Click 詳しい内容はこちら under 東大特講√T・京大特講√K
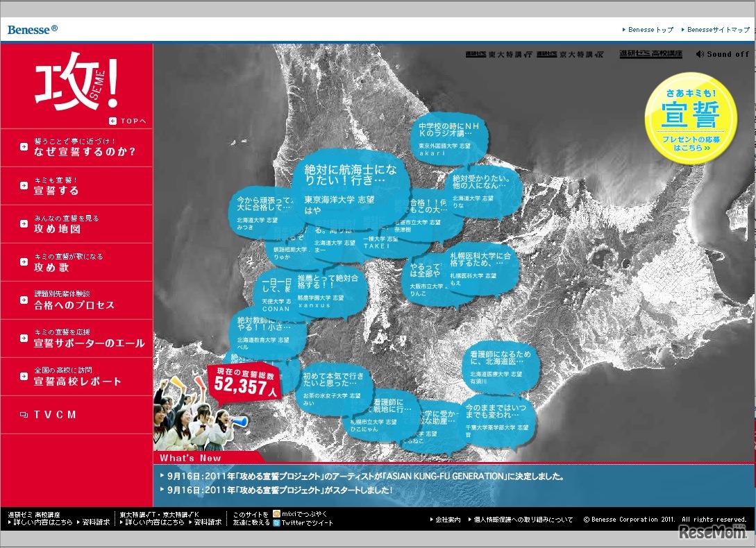The image size is (756, 548). click(x=152, y=522)
